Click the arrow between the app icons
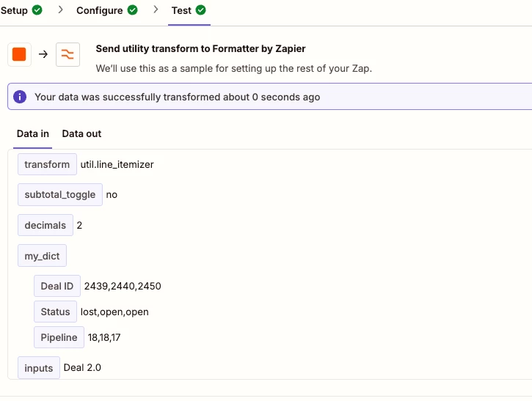This screenshot has width=532, height=401. (43, 54)
